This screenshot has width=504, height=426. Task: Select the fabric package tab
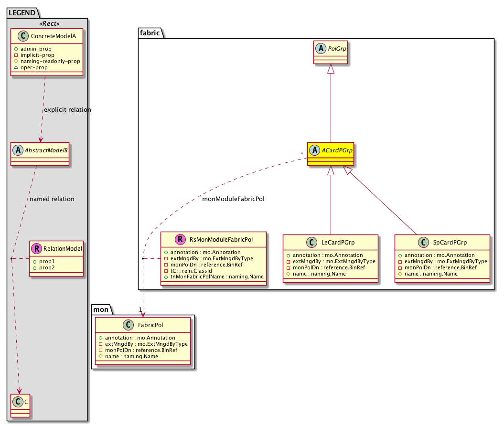(x=150, y=33)
